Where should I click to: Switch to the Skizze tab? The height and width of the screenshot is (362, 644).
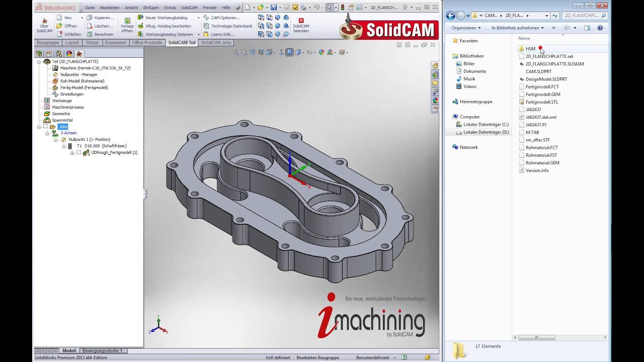coord(92,43)
